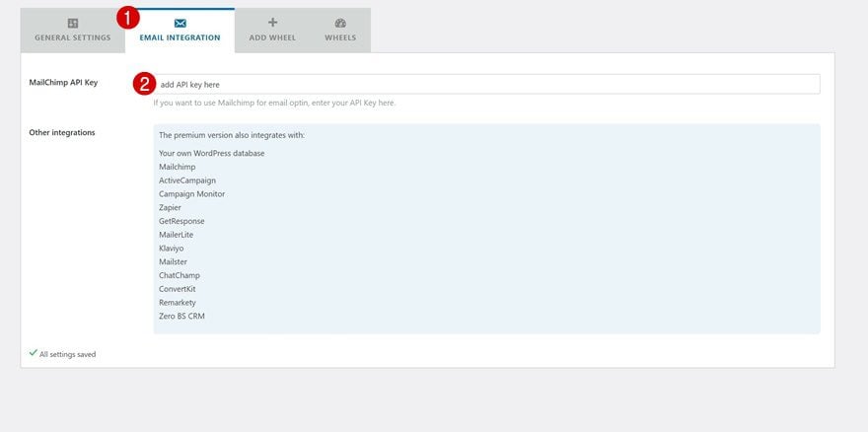Select ActiveCampaign in the integrations list
This screenshot has height=432, width=868.
(x=187, y=180)
